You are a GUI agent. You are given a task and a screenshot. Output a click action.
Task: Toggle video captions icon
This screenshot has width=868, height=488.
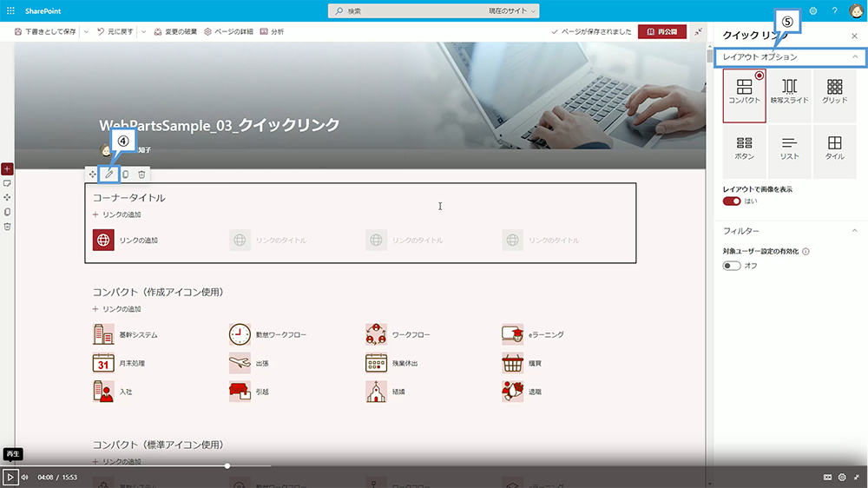tap(827, 477)
